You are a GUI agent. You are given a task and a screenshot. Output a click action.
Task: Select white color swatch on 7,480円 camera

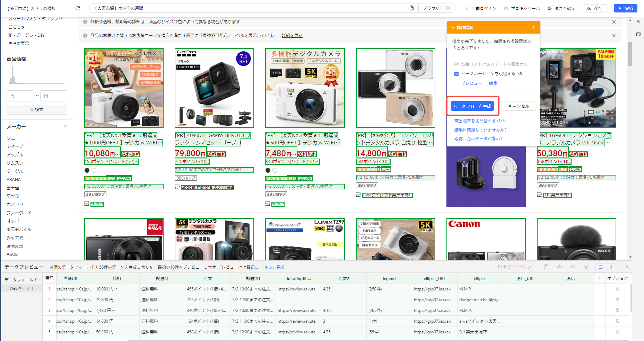(x=275, y=170)
